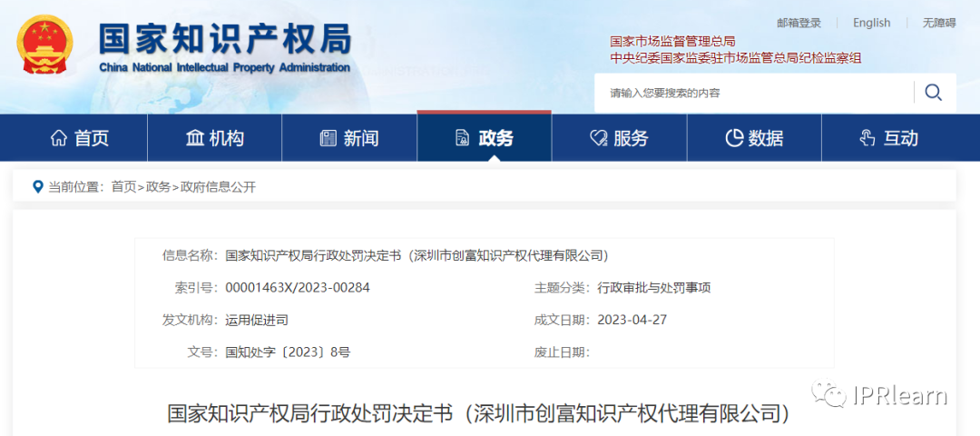Viewport: 980px width, 436px height.
Task: Click the 发文机构 label
Action: (x=190, y=321)
